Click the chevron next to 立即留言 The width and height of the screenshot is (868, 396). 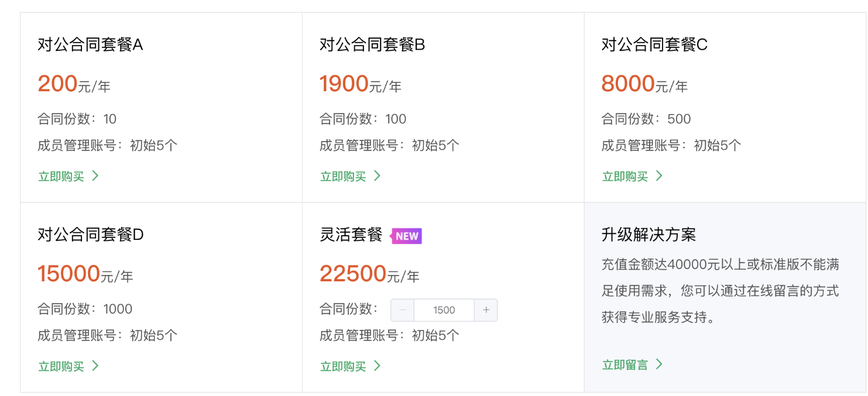(x=659, y=364)
